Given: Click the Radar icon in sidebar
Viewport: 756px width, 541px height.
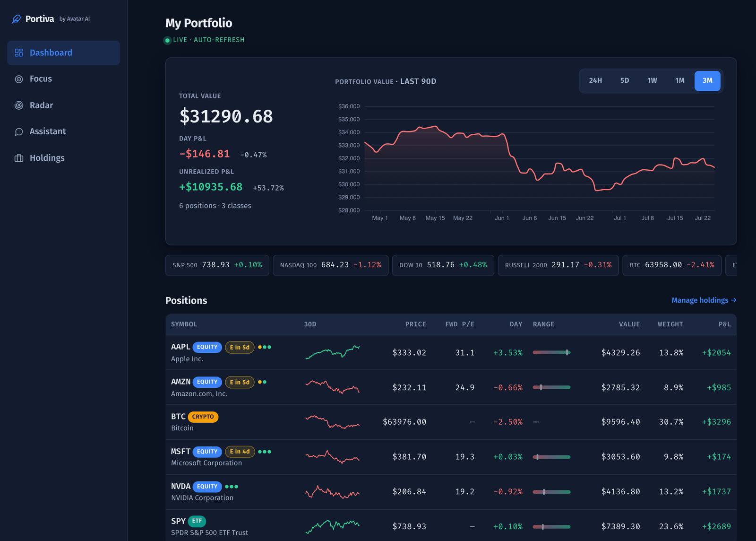Looking at the screenshot, I should (x=19, y=105).
